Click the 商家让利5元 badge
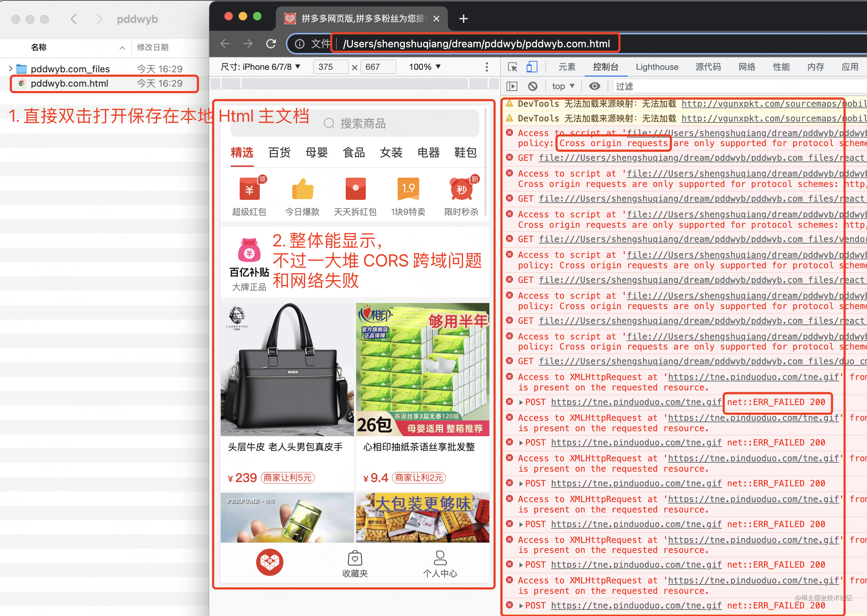Viewport: 867px width, 616px height. 288,478
